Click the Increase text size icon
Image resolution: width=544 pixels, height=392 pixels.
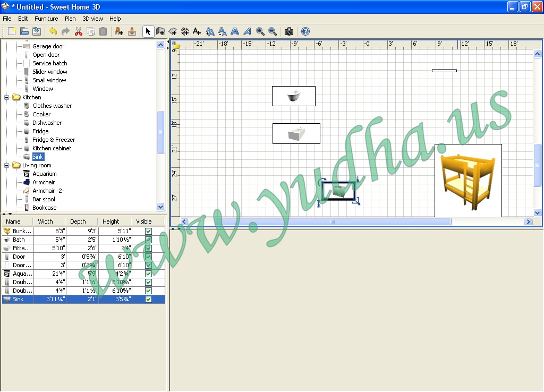pos(210,31)
